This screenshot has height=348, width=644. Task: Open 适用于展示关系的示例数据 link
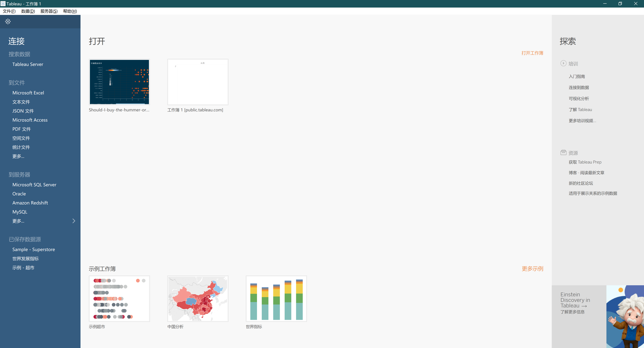tap(593, 193)
